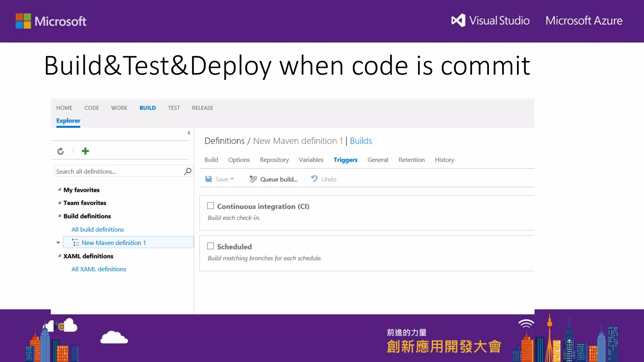Switch to the Variables tab
The image size is (644, 362).
pos(311,160)
